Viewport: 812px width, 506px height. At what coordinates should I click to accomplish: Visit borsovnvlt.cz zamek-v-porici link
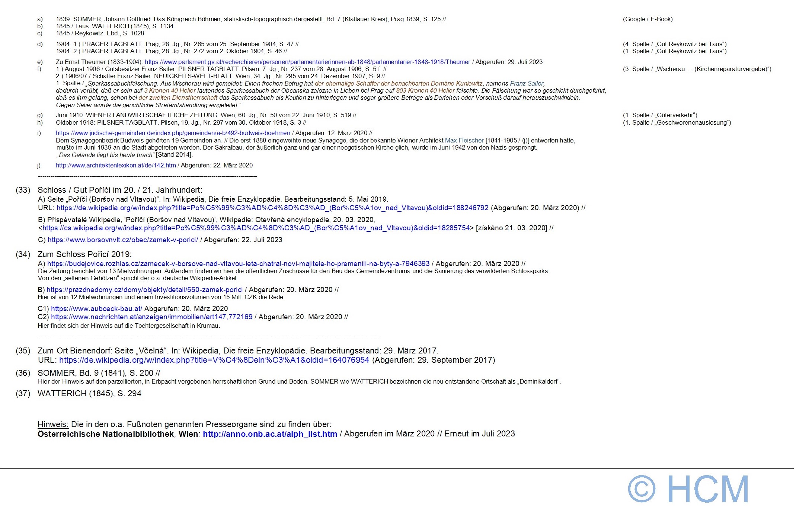(x=123, y=240)
